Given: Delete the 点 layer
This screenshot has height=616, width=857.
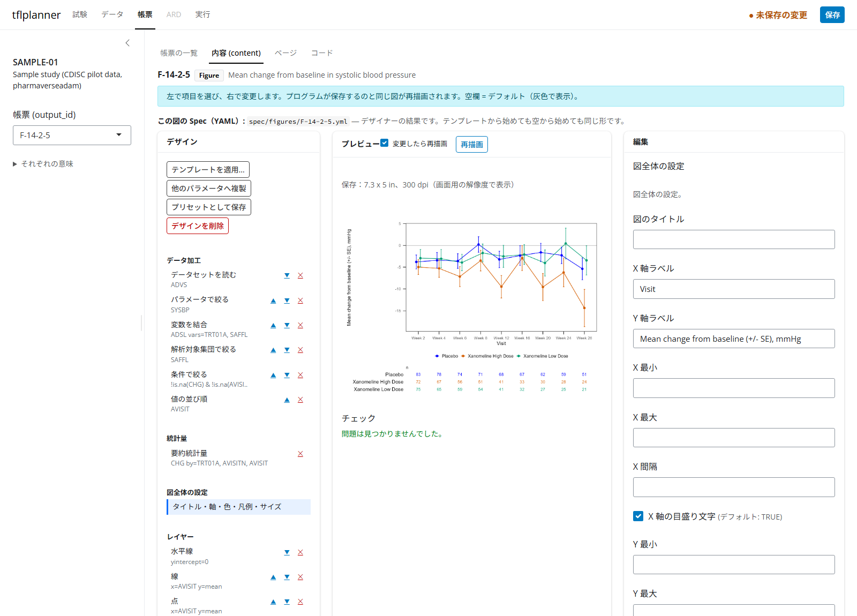Looking at the screenshot, I should [300, 602].
